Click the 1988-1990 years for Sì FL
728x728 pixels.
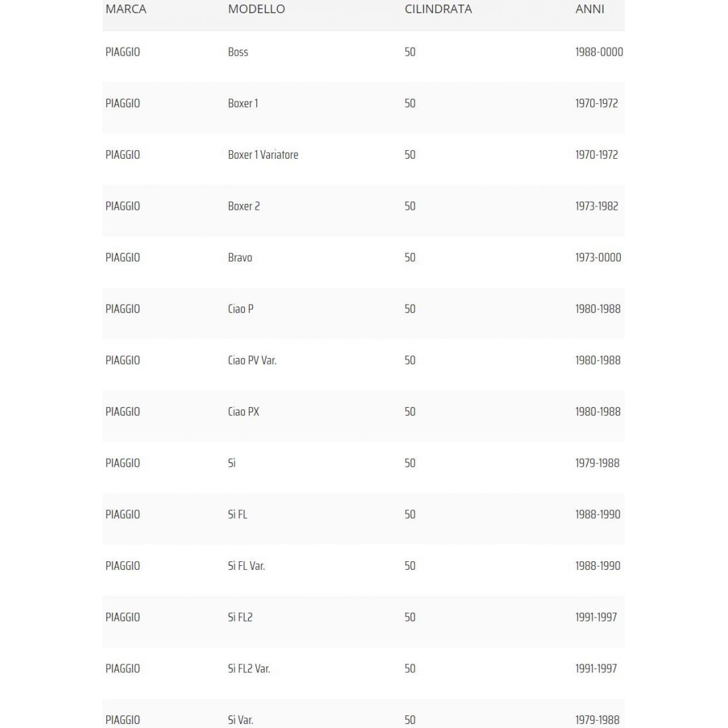coord(598,514)
